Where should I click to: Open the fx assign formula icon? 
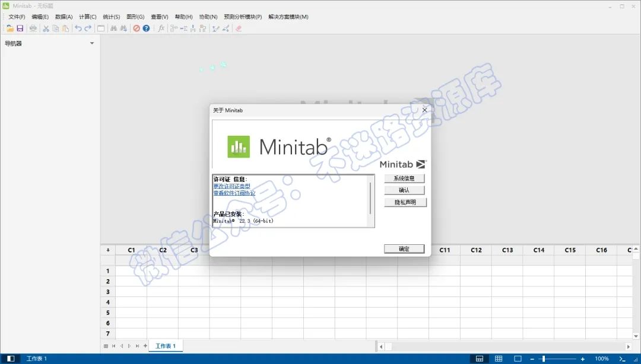tap(161, 28)
